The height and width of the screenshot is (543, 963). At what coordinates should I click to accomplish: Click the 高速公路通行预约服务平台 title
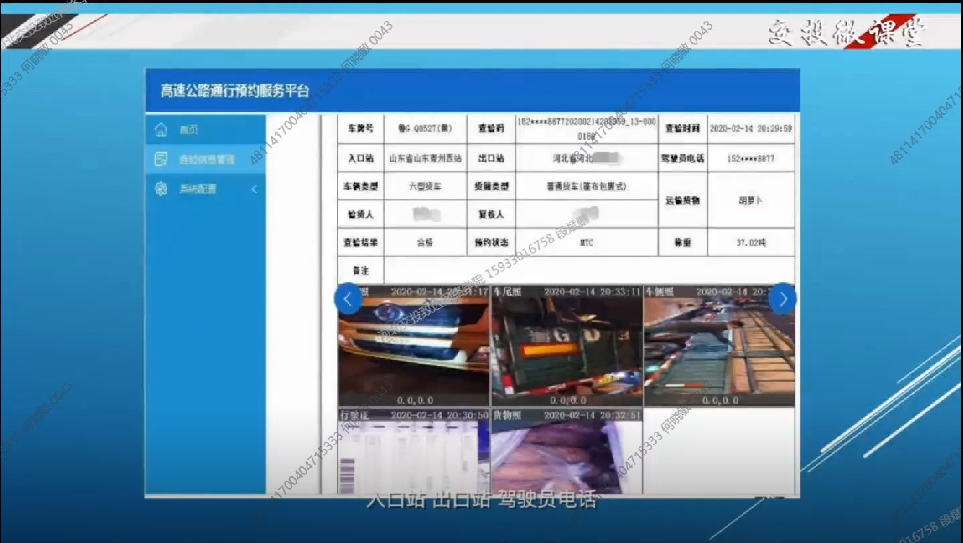235,91
